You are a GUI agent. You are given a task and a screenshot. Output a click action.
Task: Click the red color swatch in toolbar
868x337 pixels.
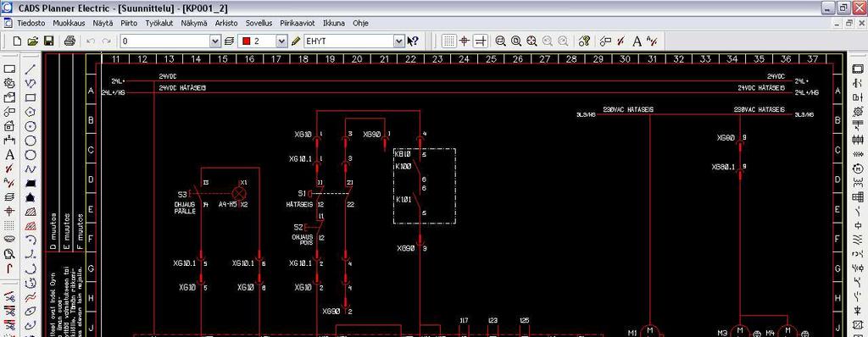tap(247, 41)
